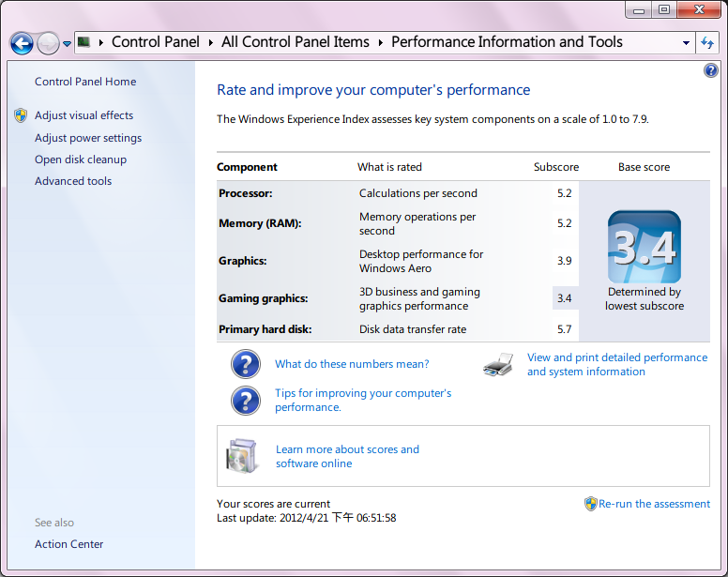Click the Base score column header
The image size is (728, 577).
(644, 167)
